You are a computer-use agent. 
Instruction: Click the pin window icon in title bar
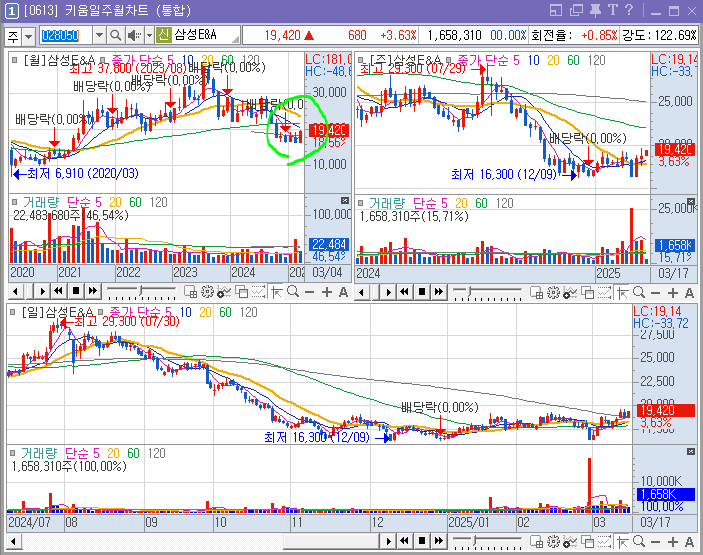pyautogui.click(x=595, y=10)
